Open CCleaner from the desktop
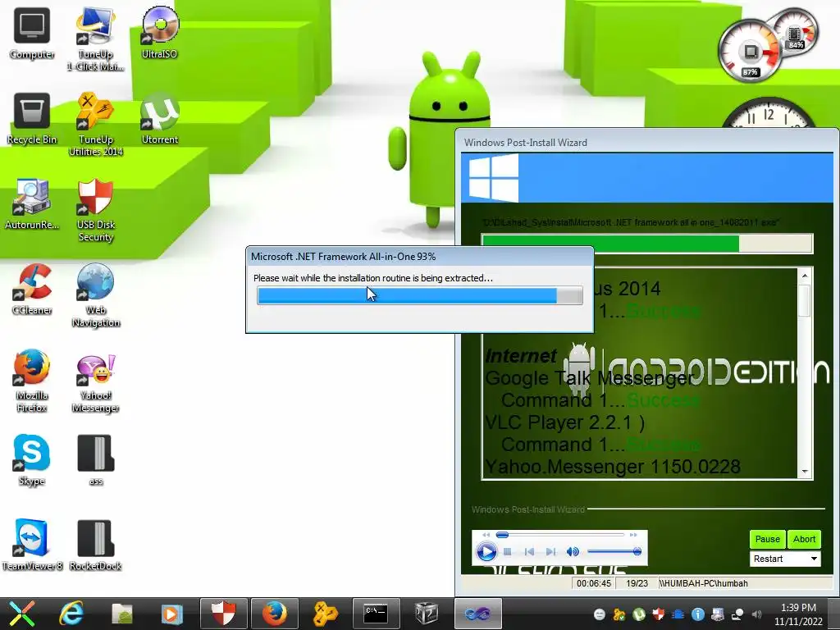This screenshot has height=630, width=840. pyautogui.click(x=32, y=290)
